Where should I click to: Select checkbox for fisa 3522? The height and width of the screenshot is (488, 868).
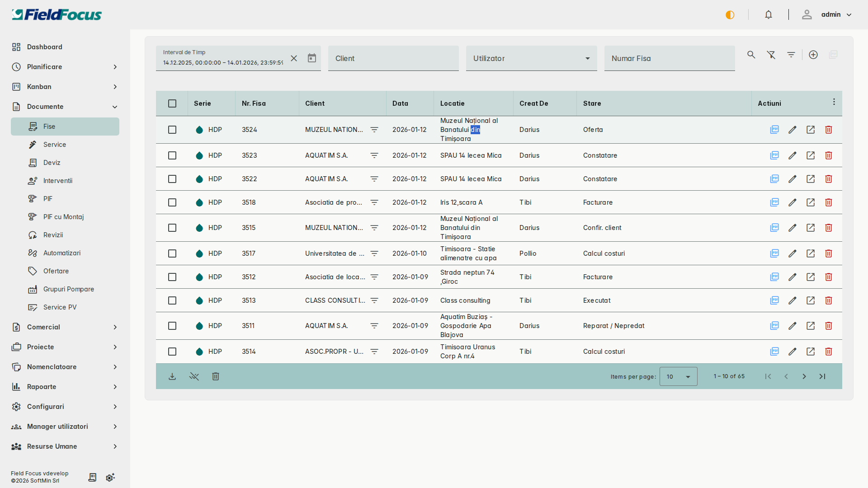172,179
